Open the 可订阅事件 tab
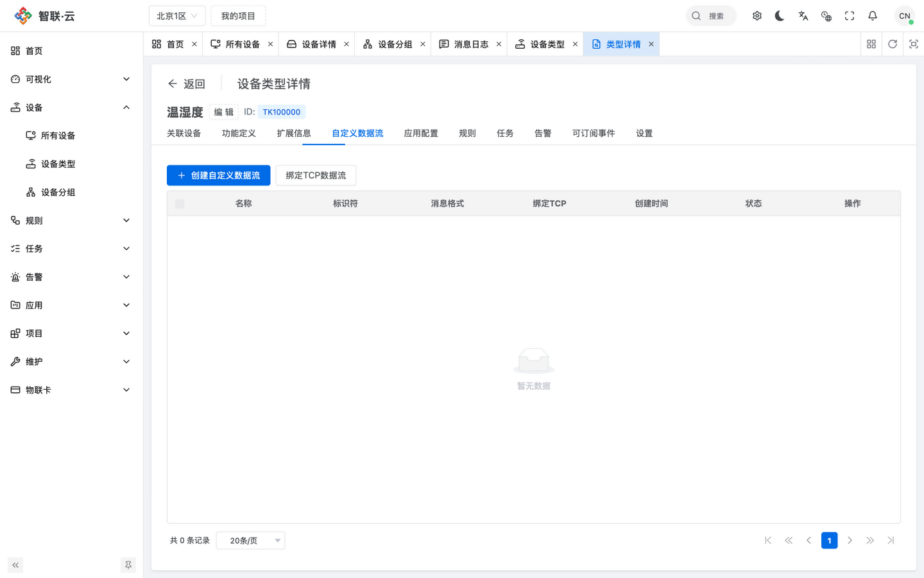This screenshot has width=924, height=578. coord(594,134)
